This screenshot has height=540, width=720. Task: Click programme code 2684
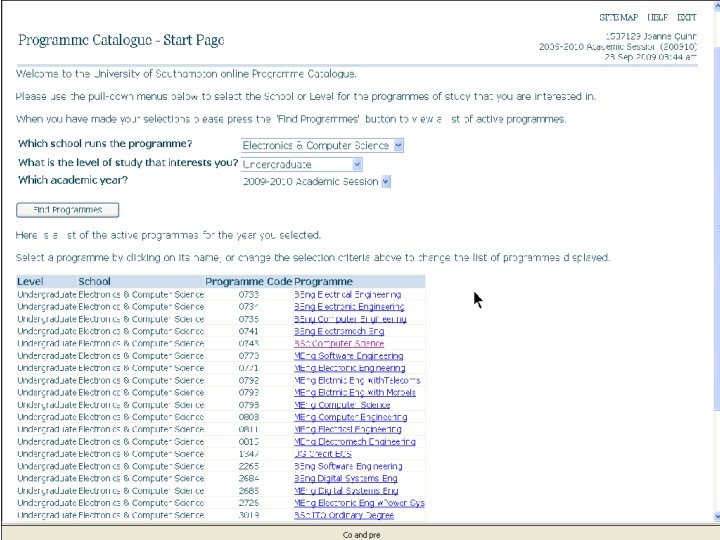pyautogui.click(x=248, y=478)
